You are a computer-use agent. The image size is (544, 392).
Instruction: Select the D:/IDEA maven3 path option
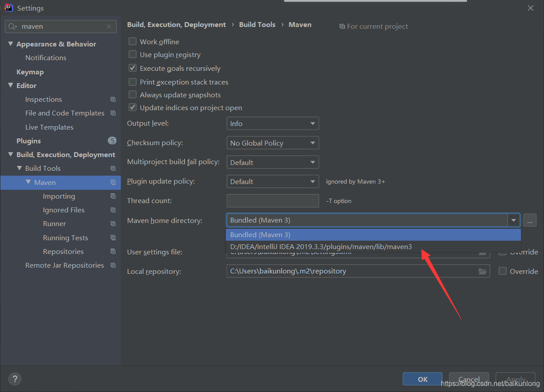[321, 247]
